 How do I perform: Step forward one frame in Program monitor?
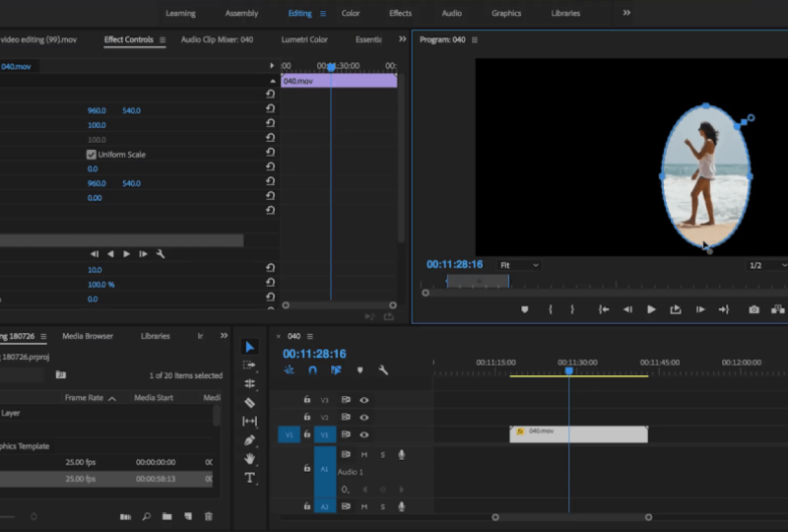pyautogui.click(x=700, y=309)
